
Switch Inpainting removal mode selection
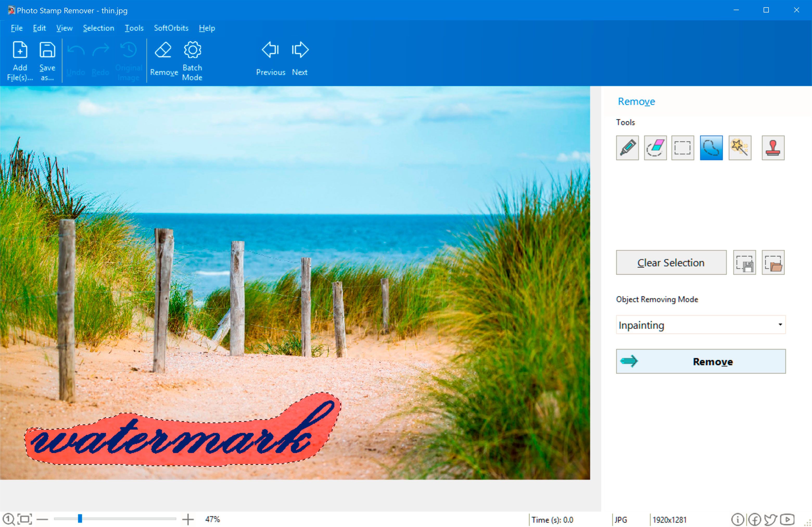(x=701, y=325)
